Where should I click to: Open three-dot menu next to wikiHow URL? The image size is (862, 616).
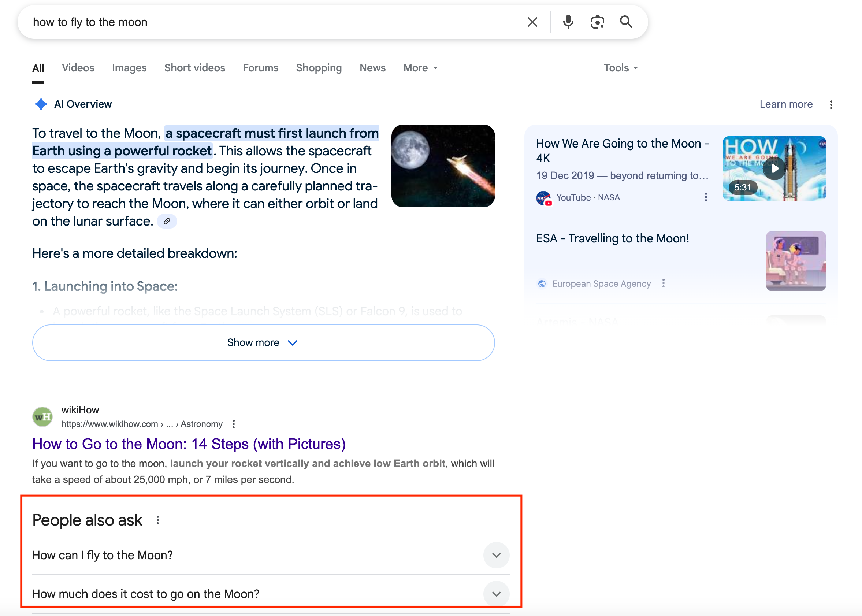234,424
